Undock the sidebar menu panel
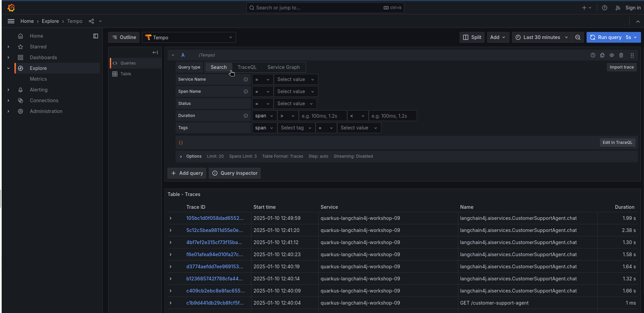This screenshot has height=313, width=644. (x=96, y=36)
